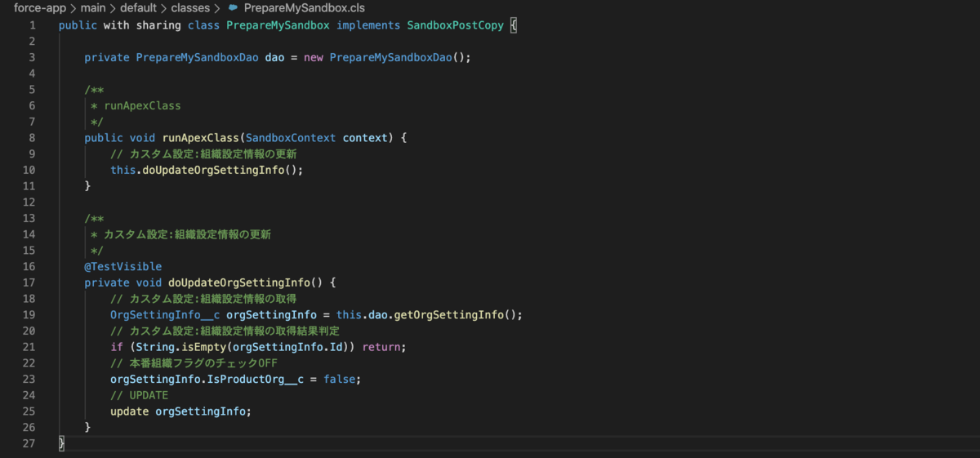Click the Apex file icon in the breadcrumb
The width and height of the screenshot is (980, 458).
click(x=233, y=7)
